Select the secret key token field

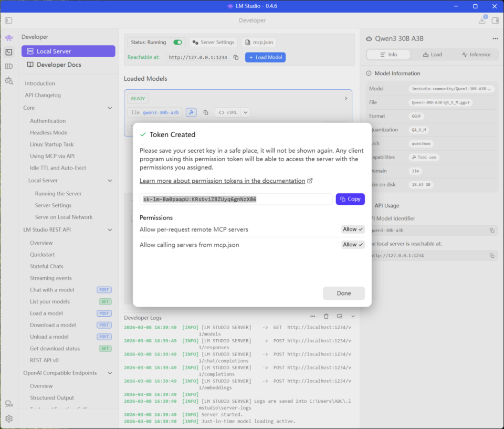[x=236, y=199]
